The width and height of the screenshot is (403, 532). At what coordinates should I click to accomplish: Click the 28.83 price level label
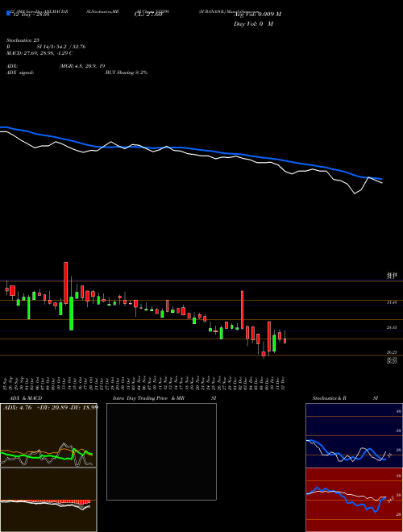pyautogui.click(x=392, y=327)
